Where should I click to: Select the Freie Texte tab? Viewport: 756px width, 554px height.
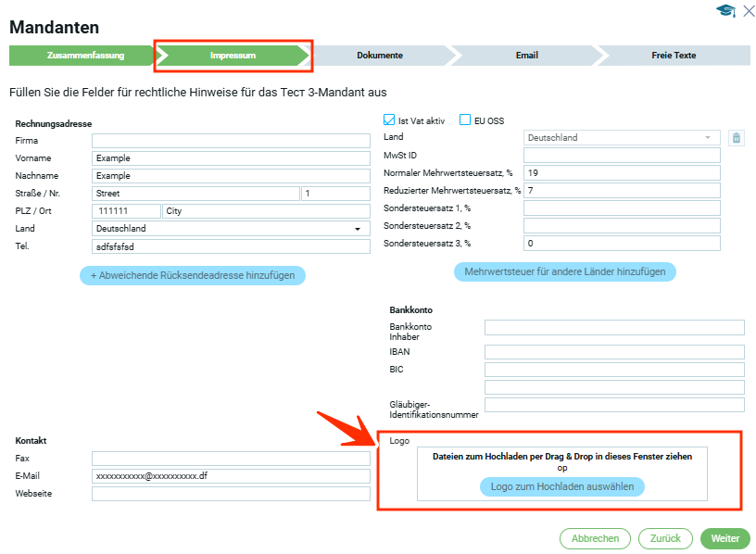point(674,56)
